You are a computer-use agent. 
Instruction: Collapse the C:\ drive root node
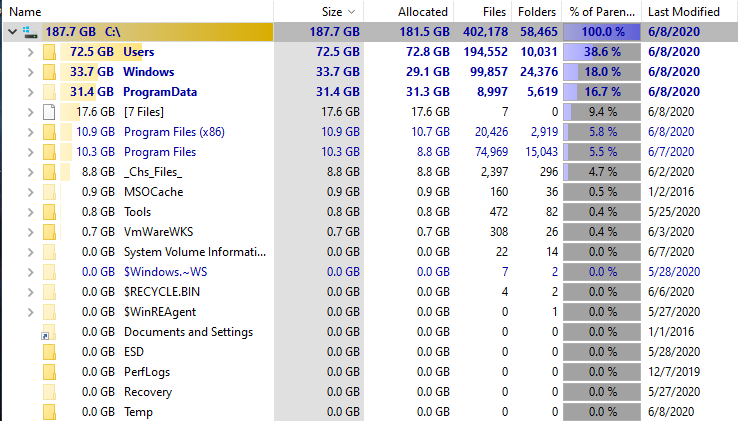coord(13,32)
